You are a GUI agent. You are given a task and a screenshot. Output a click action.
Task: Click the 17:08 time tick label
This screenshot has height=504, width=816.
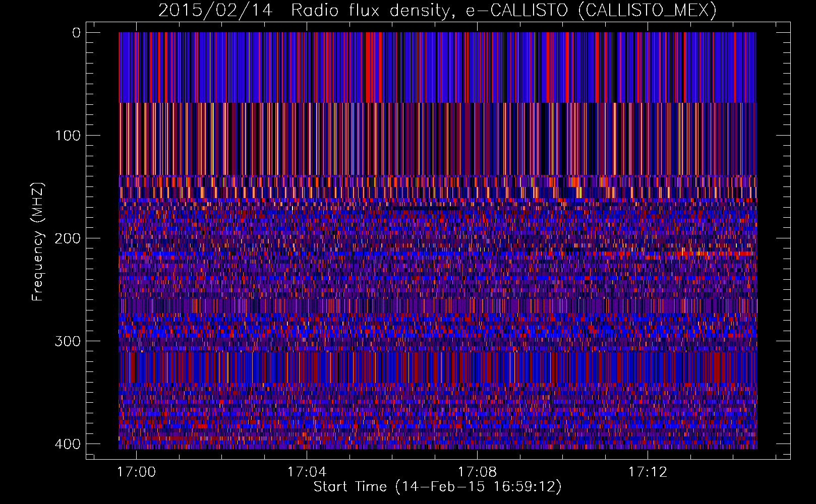click(477, 472)
